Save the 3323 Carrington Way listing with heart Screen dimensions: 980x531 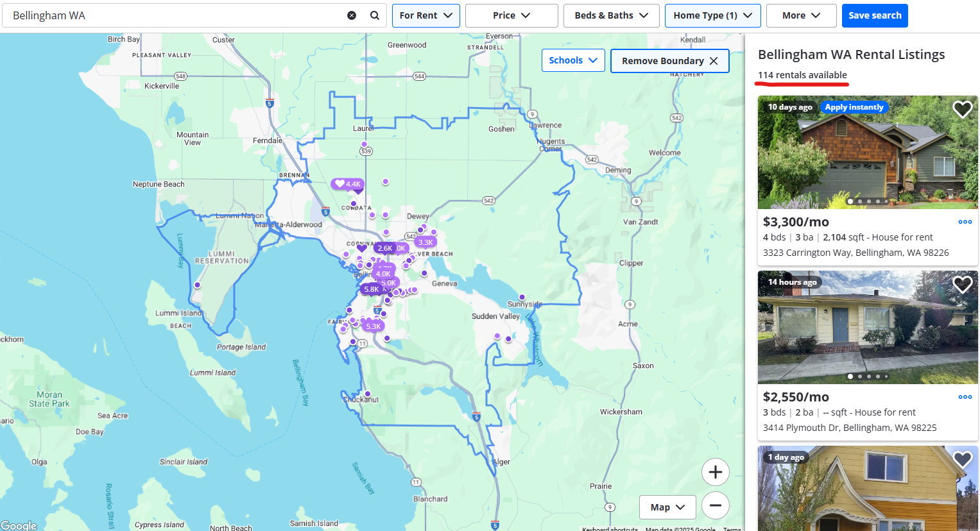point(962,110)
